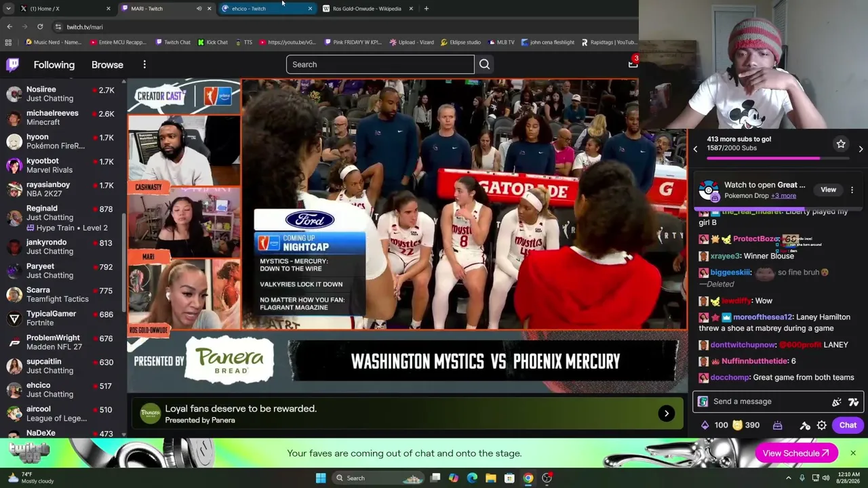
Task: Open Microsoft Edge from the taskbar
Action: coord(472,478)
